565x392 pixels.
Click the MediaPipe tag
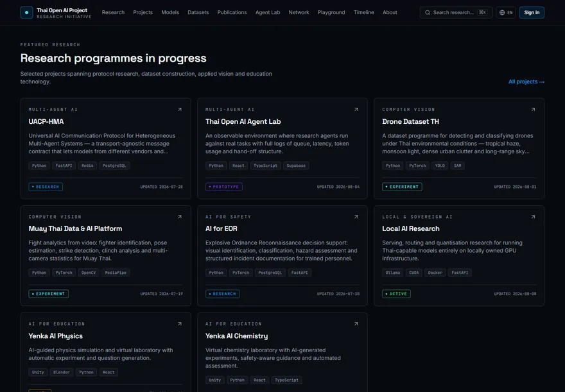click(116, 273)
